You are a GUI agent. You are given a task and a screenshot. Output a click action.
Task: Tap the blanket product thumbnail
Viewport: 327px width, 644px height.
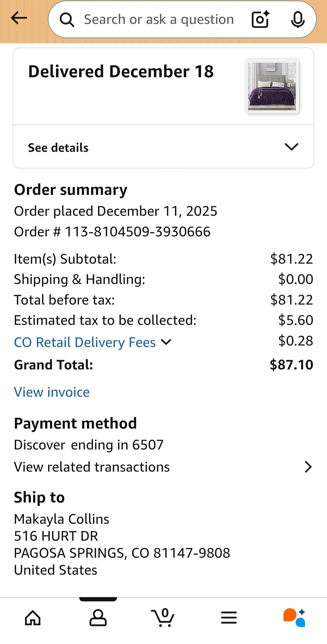[272, 86]
